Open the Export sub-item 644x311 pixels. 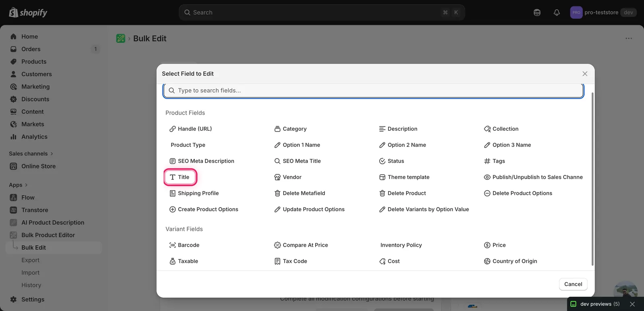click(x=30, y=260)
